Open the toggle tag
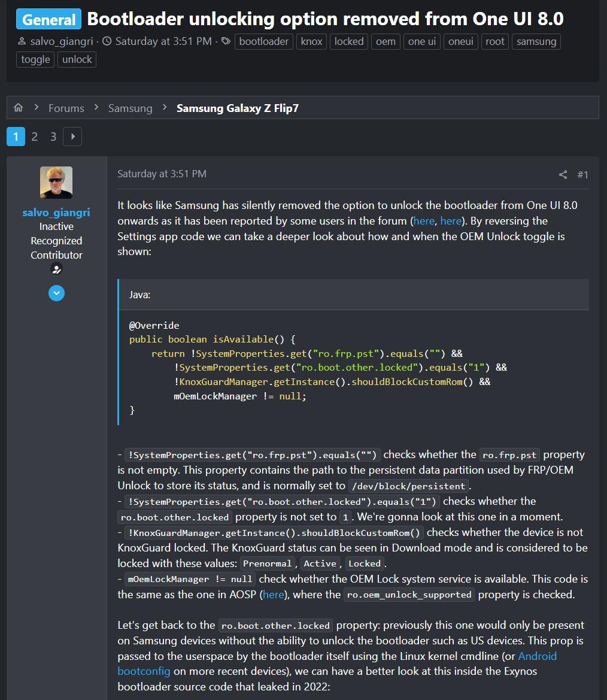Screen dimensions: 607x700 [x=35, y=59]
